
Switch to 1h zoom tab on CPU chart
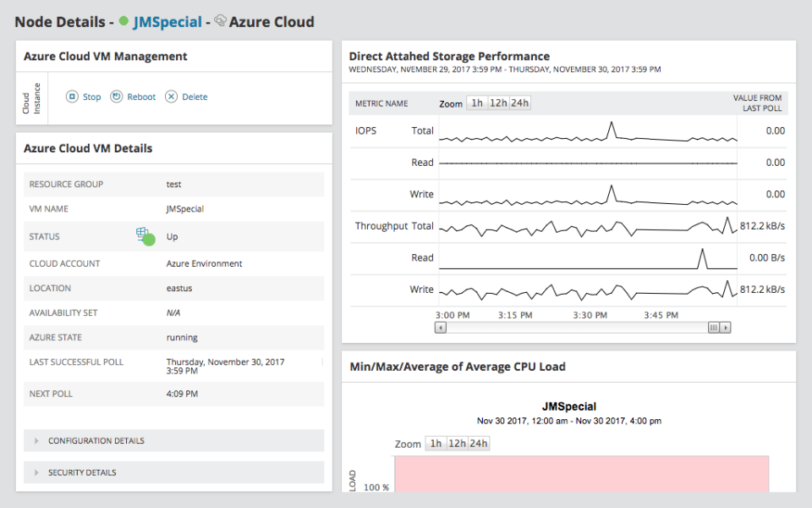point(436,443)
